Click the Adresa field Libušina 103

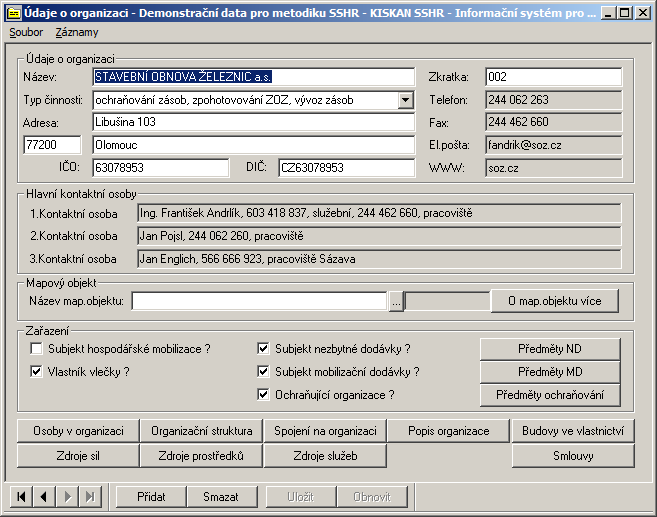pyautogui.click(x=253, y=122)
